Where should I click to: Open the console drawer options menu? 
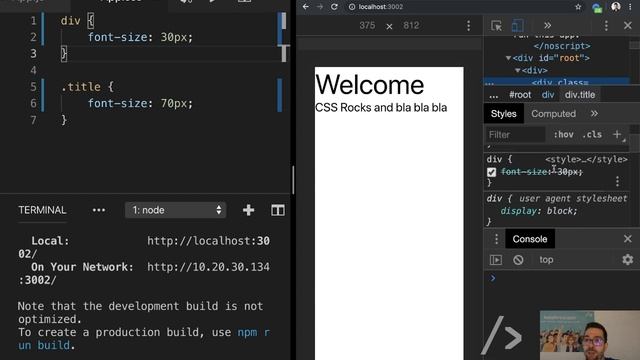coord(496,239)
